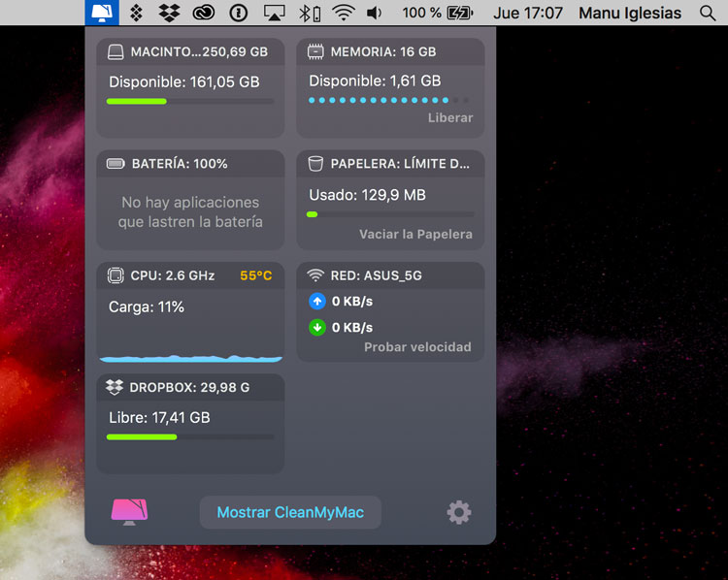
Task: Click Usado: 129,9 MB text
Action: [368, 194]
